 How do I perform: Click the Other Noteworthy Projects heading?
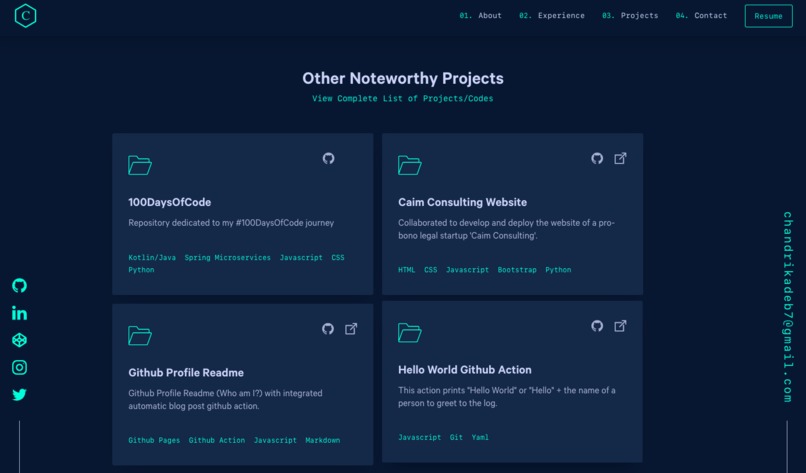(x=403, y=78)
